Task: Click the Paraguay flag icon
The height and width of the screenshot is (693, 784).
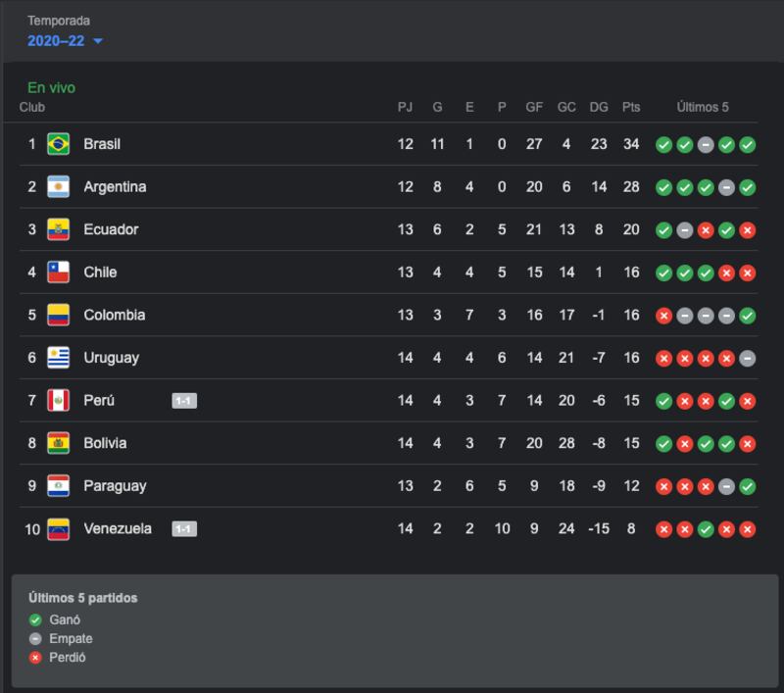Action: tap(58, 485)
